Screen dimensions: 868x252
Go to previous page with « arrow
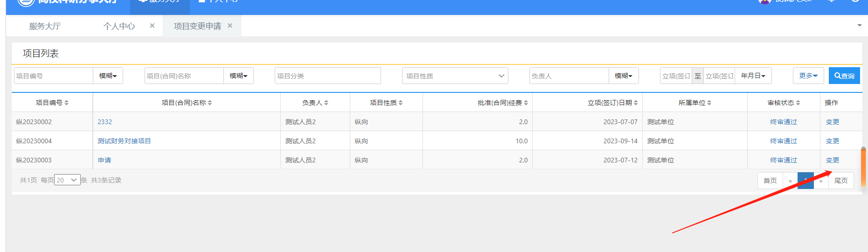[790, 181]
